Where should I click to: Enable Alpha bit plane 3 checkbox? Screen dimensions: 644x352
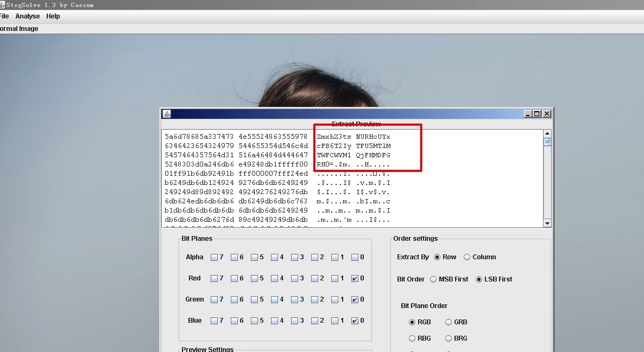tap(294, 257)
